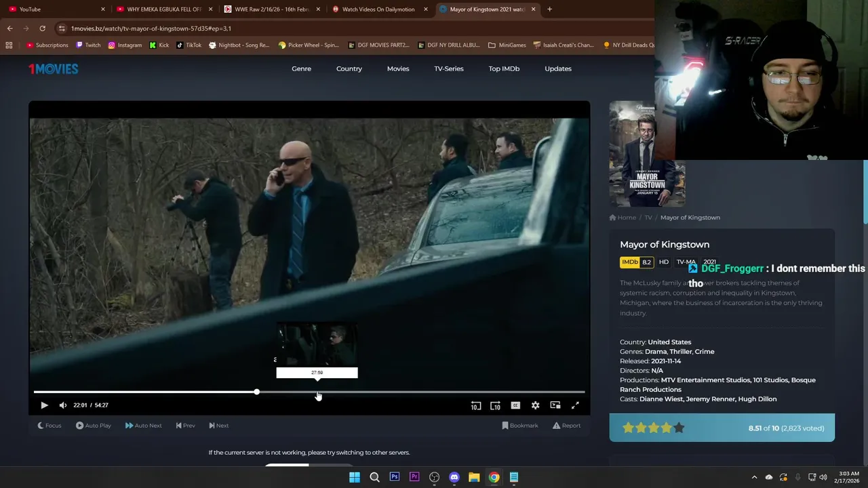Screen dimensions: 868x488
Task: Click the page vertical scrollbar
Action: tap(865, 193)
